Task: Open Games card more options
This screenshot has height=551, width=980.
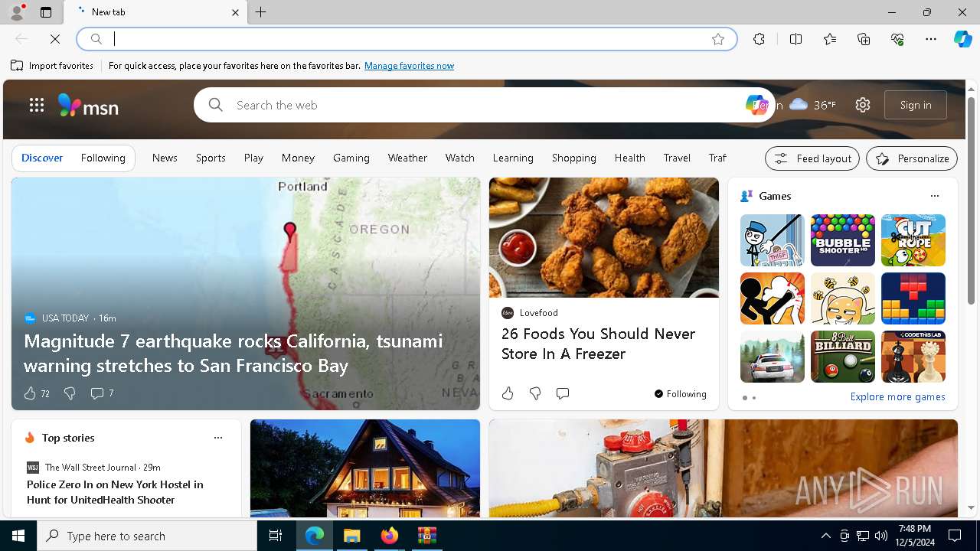Action: 935,196
